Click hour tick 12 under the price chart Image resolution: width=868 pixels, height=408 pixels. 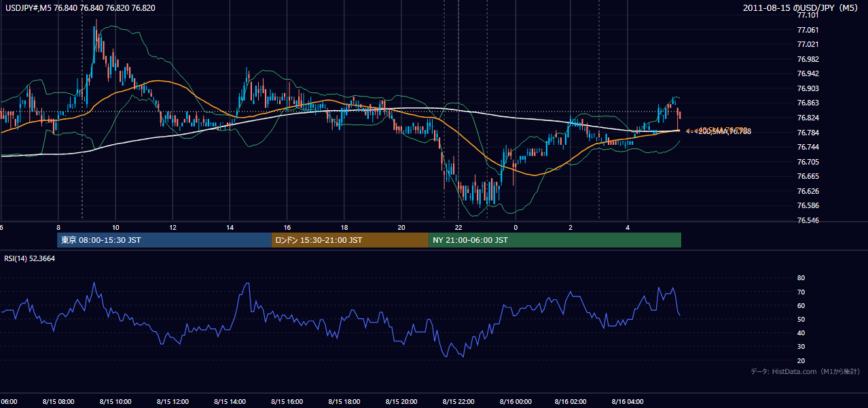[x=173, y=227]
